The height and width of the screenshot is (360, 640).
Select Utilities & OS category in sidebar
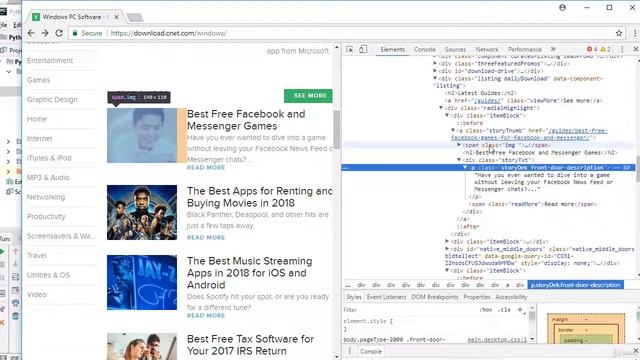point(48,275)
